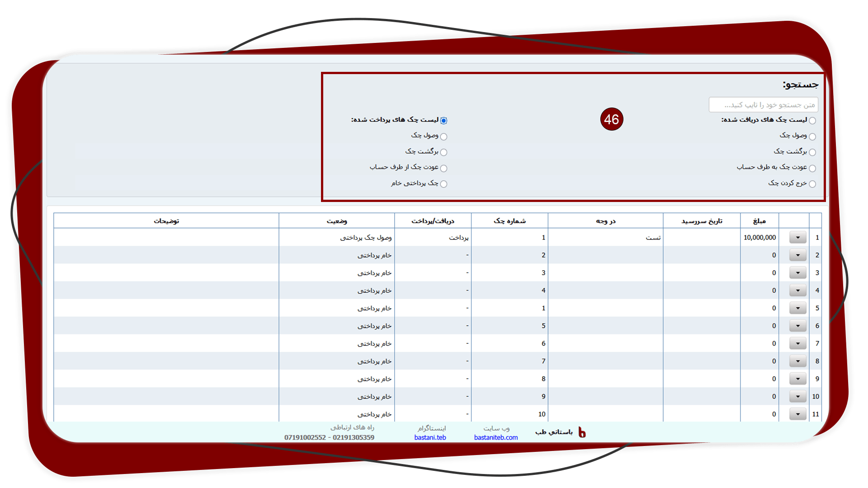The height and width of the screenshot is (488, 868).
Task: Choose 'برگشت چک' under received cheques
Action: click(x=812, y=152)
